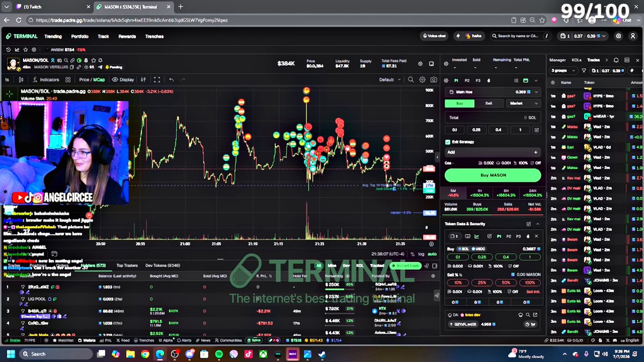Image resolution: width=644 pixels, height=362 pixels.
Task: Open the Indicators menu on the chart
Action: tap(46, 79)
